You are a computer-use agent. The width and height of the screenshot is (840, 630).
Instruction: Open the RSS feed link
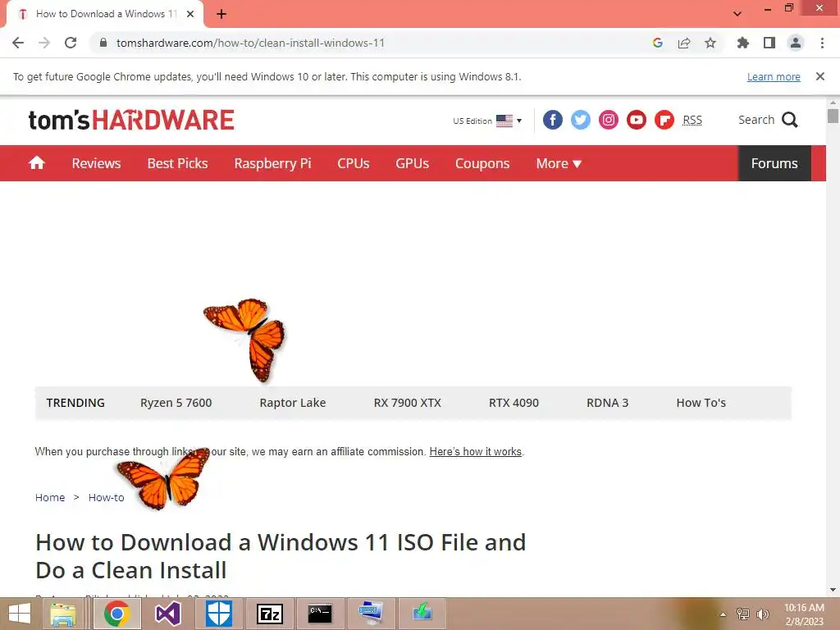[x=692, y=120]
